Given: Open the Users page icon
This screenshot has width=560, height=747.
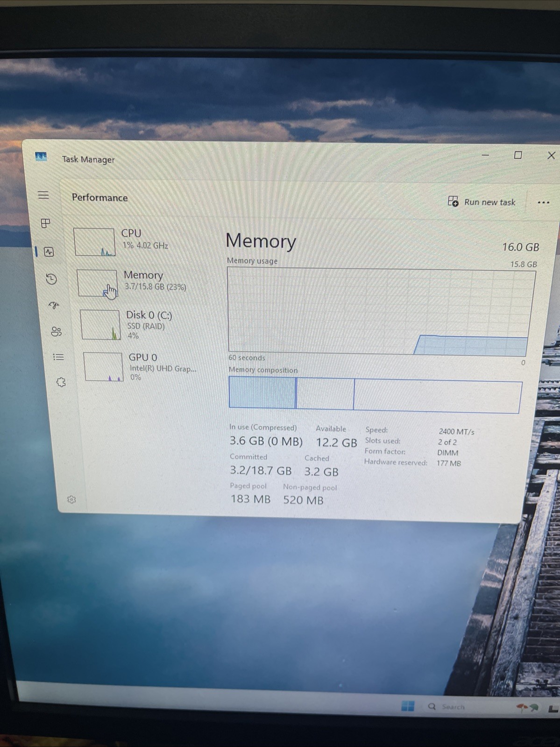Looking at the screenshot, I should click(57, 332).
